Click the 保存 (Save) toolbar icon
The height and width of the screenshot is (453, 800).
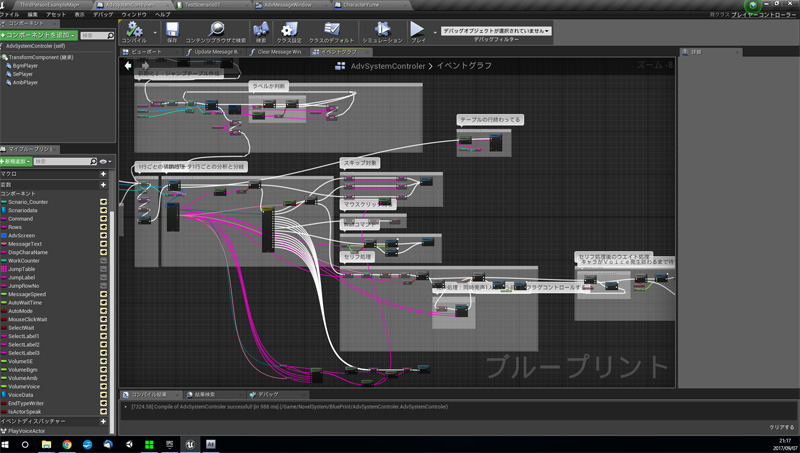pyautogui.click(x=172, y=29)
